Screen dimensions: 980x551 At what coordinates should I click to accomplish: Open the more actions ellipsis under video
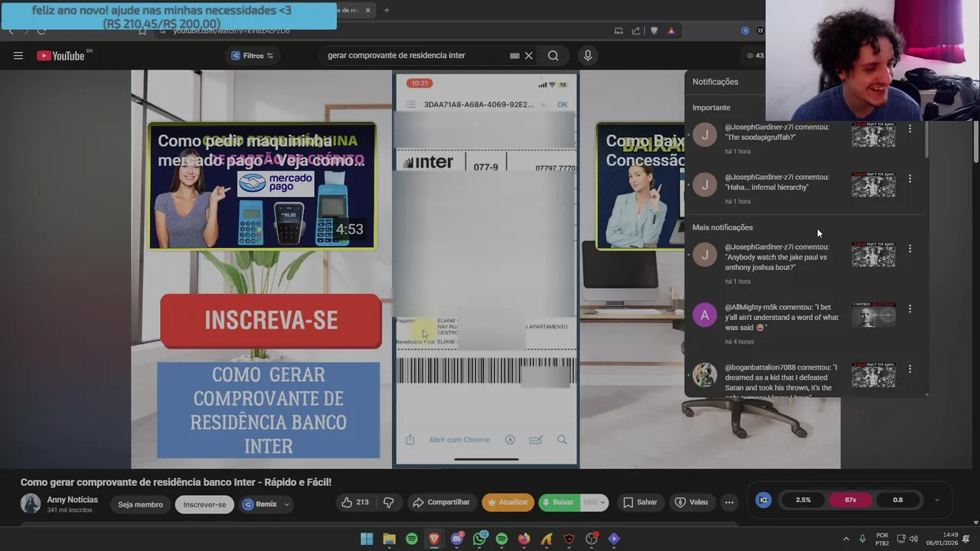point(729,503)
